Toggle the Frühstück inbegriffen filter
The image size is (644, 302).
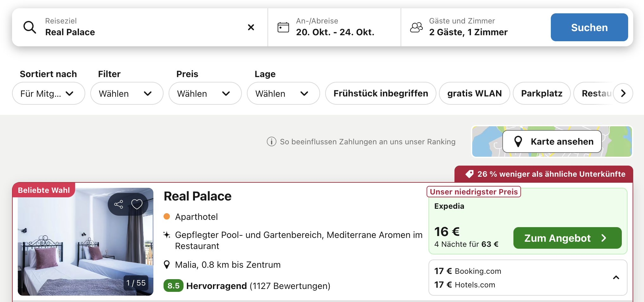coord(380,93)
